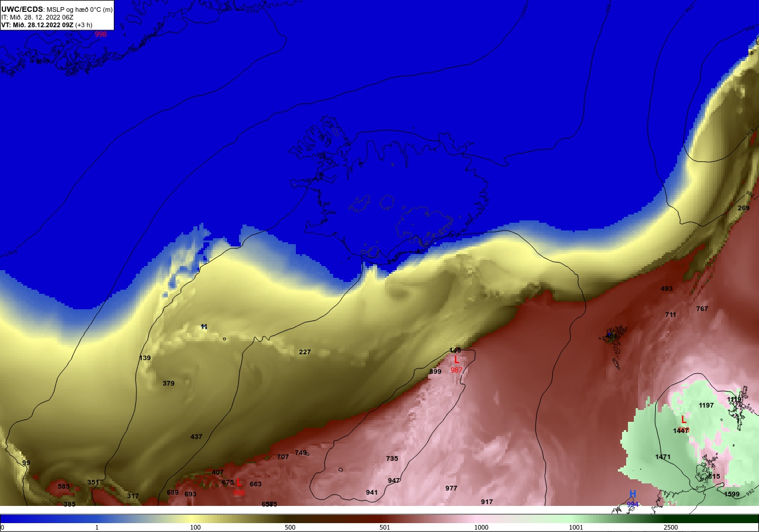
Task: Click the red L marker between 675 and 663
Action: (x=239, y=483)
